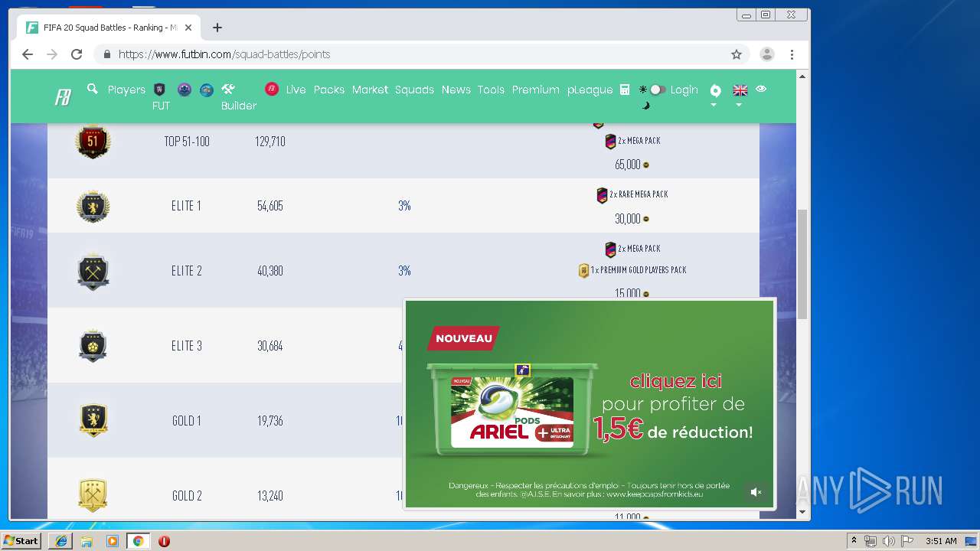The image size is (980, 551).
Task: Click the Top 51-100 rank badge
Action: coord(93,142)
